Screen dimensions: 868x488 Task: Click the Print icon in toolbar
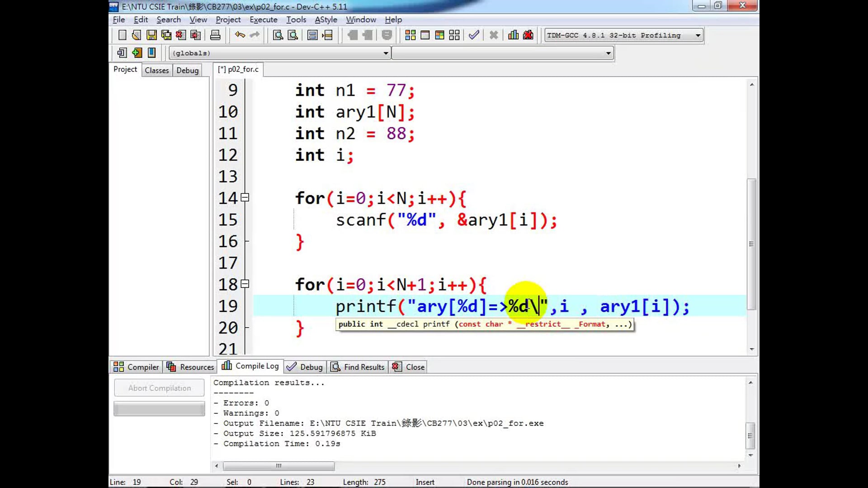click(x=215, y=35)
